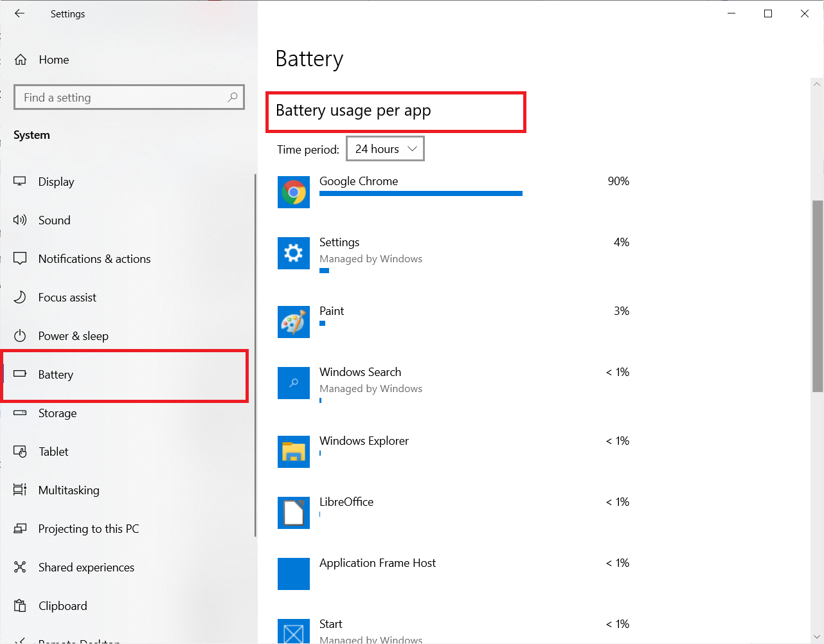This screenshot has width=824, height=644.
Task: Go to Shared experiences
Action: [x=87, y=568]
